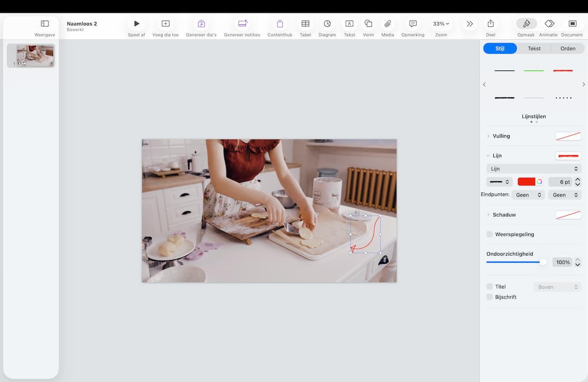Open the stroke style picker dropdown
Viewport: 588px width, 382px height.
pos(499,182)
